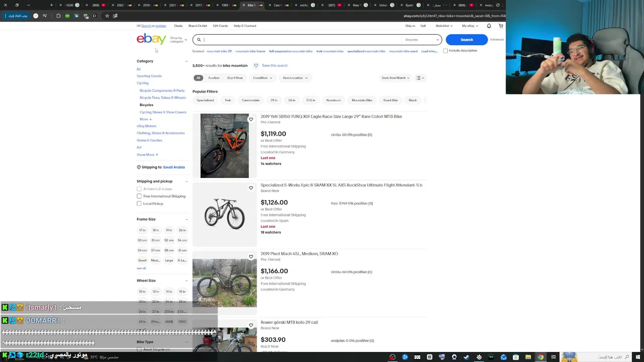644x362 pixels.
Task: Click the D extension icon in toolbar
Action: 94,16
